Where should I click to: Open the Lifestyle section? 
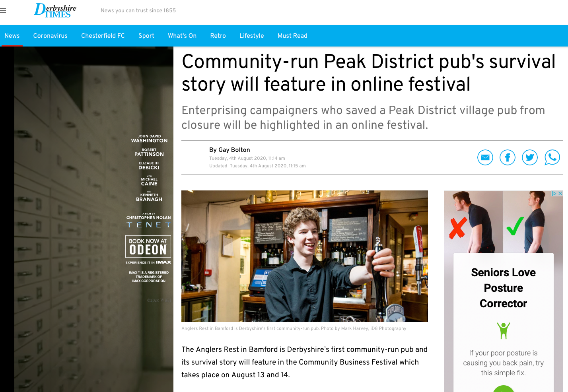tap(251, 36)
